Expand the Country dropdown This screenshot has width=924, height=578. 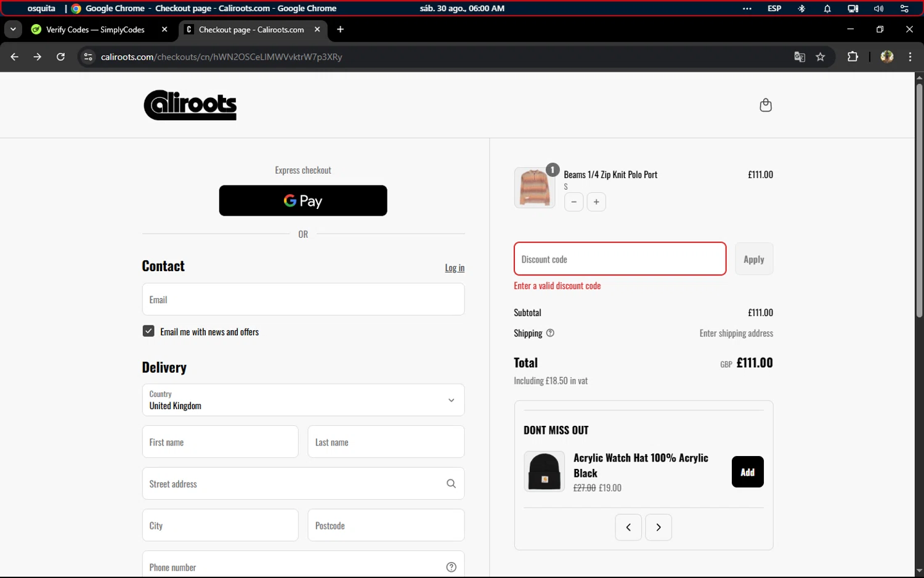point(303,400)
